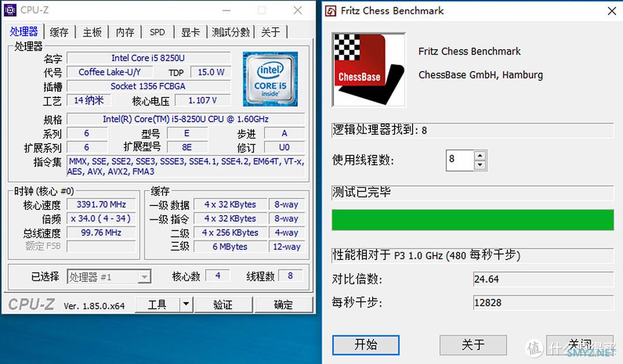The width and height of the screenshot is (623, 364).
Task: Switch to the 缓存 tab
Action: [x=59, y=32]
